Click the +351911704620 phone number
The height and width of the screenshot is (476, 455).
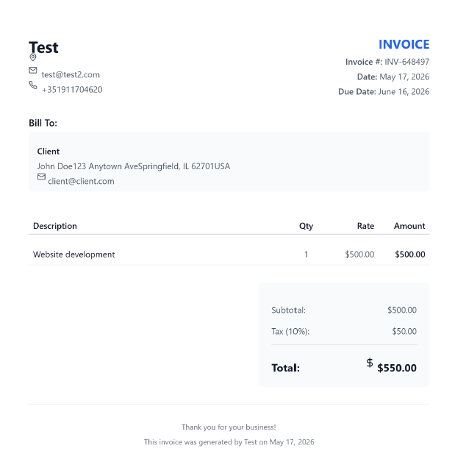coord(72,90)
